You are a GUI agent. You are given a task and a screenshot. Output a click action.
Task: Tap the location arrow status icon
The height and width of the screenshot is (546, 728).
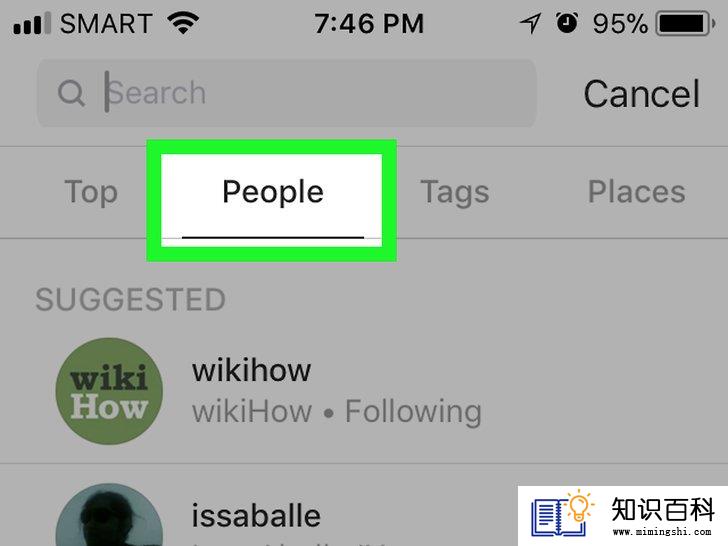click(x=530, y=23)
